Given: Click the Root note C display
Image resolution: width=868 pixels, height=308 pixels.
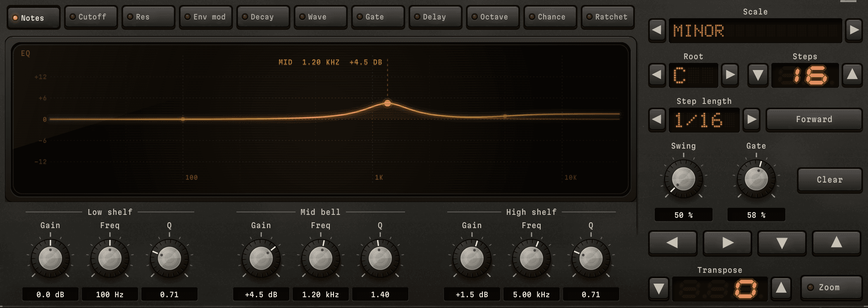Looking at the screenshot, I should (693, 75).
